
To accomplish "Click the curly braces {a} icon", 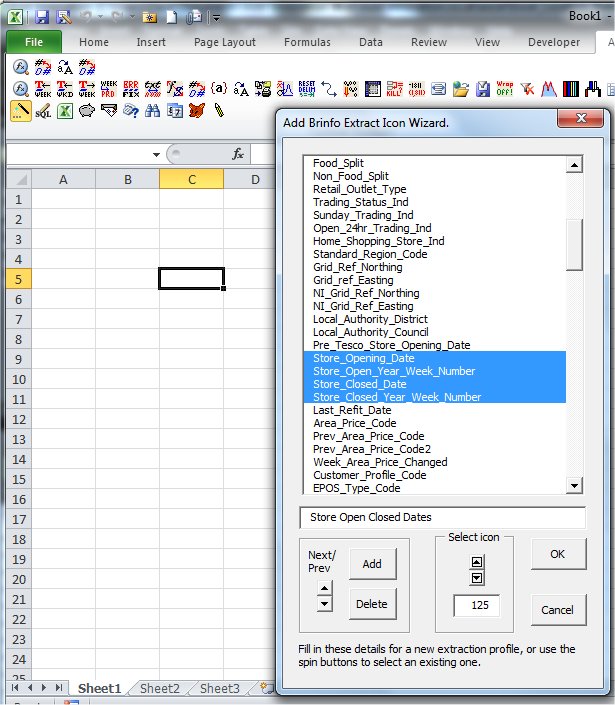I will (218, 89).
